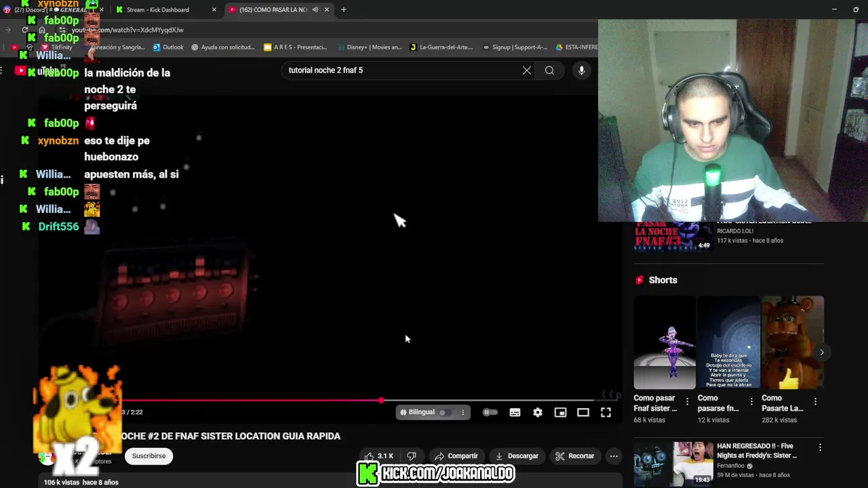The image size is (868, 488).
Task: Open a new browser tab
Action: click(344, 9)
